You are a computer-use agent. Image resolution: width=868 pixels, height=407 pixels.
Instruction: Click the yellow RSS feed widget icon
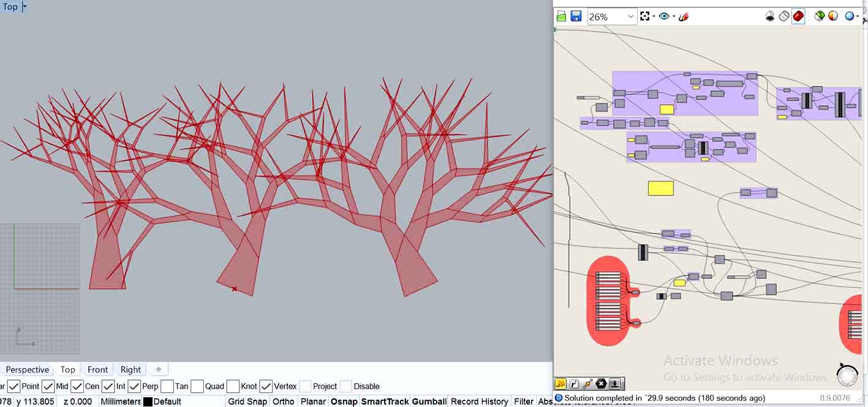pyautogui.click(x=560, y=384)
